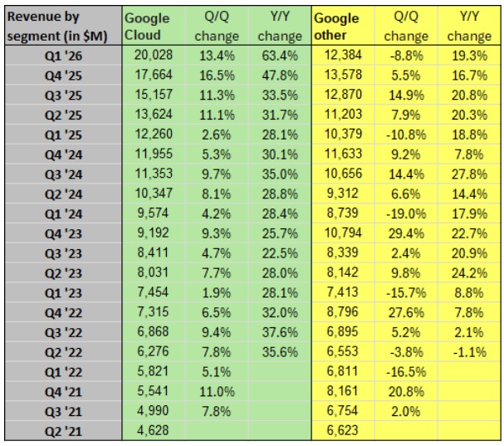Click the -1.1% Y/Y change cell
The image size is (504, 446).
(469, 351)
